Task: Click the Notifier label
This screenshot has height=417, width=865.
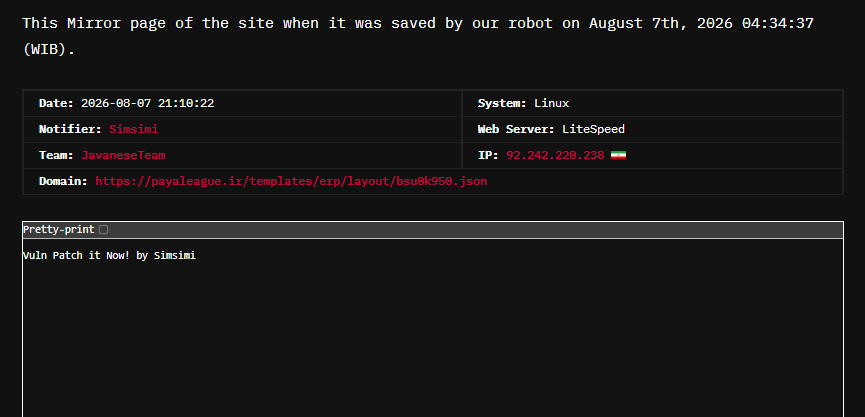Action: 70,129
